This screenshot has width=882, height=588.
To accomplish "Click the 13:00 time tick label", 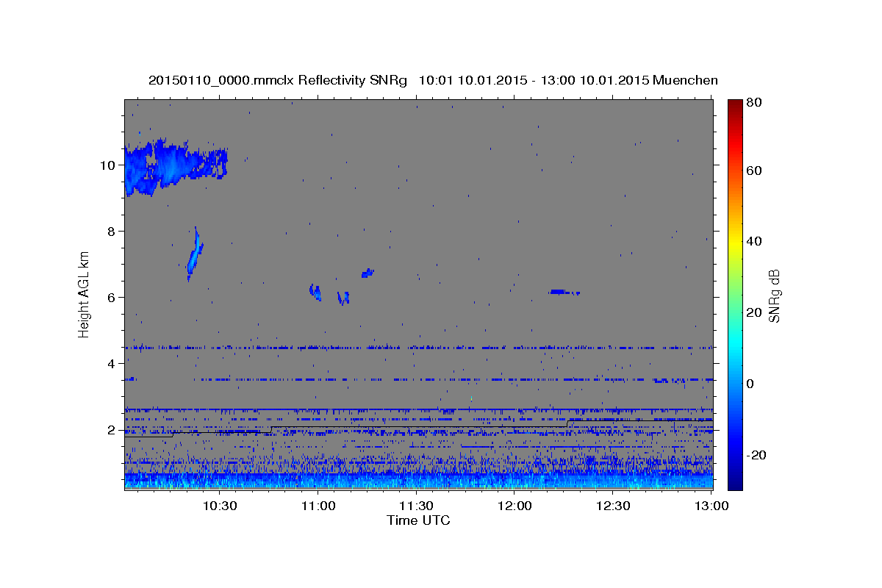I will pos(711,506).
